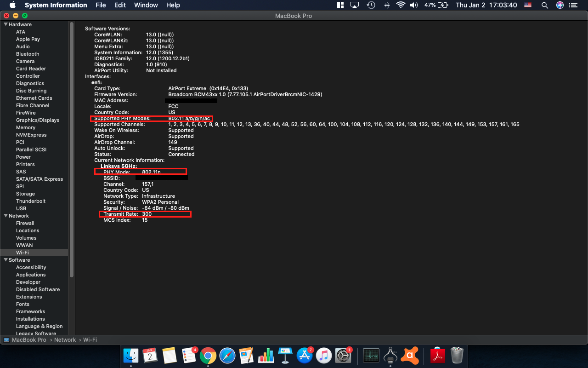This screenshot has height=368, width=588.
Task: Open the System Information app menu
Action: point(56,5)
